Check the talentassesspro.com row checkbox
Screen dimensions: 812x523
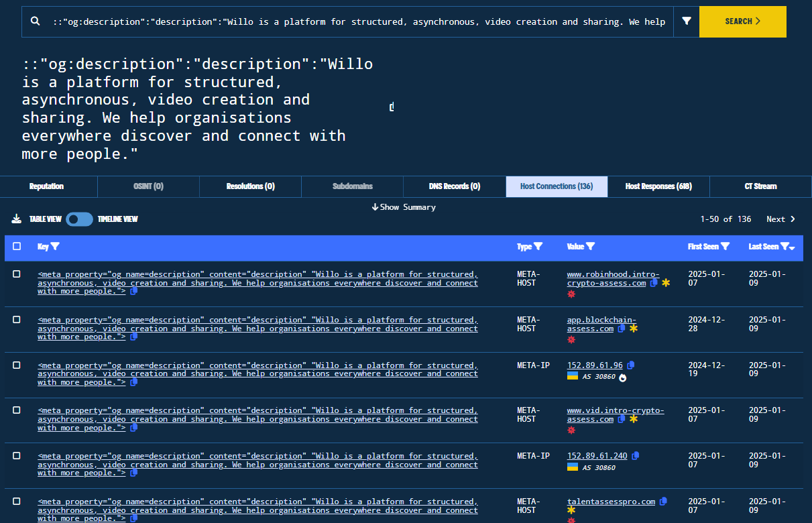pyautogui.click(x=17, y=501)
